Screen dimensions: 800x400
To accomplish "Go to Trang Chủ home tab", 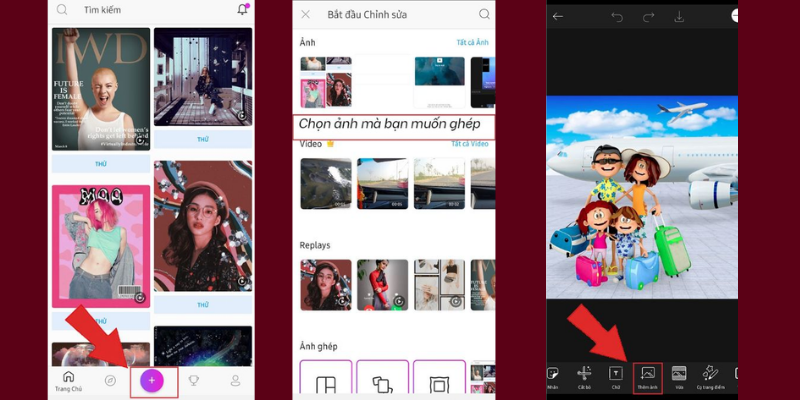I will pyautogui.click(x=68, y=381).
